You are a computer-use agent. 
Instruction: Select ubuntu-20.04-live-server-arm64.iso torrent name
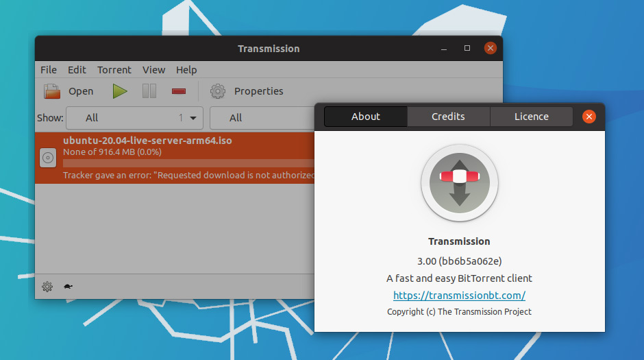pyautogui.click(x=147, y=141)
